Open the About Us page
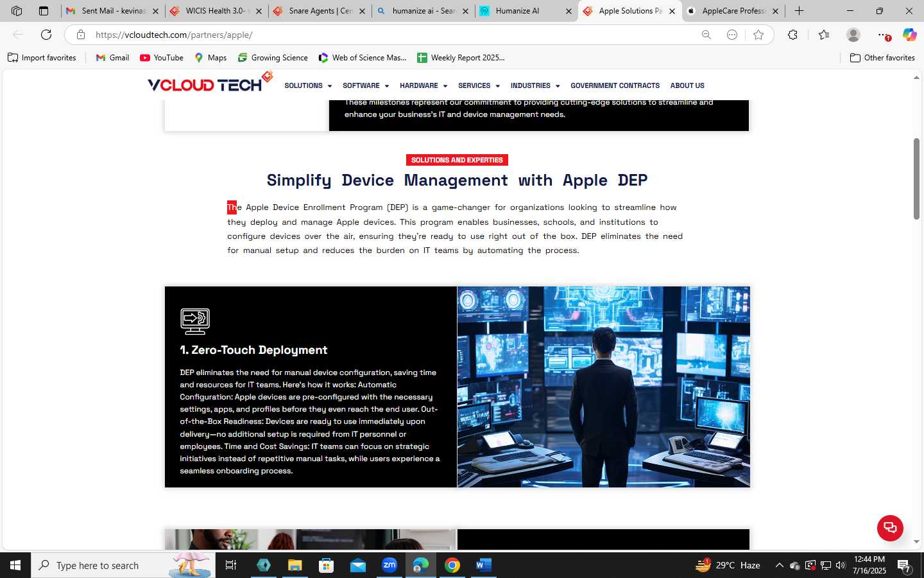Viewport: 924px width, 578px height. click(x=687, y=85)
